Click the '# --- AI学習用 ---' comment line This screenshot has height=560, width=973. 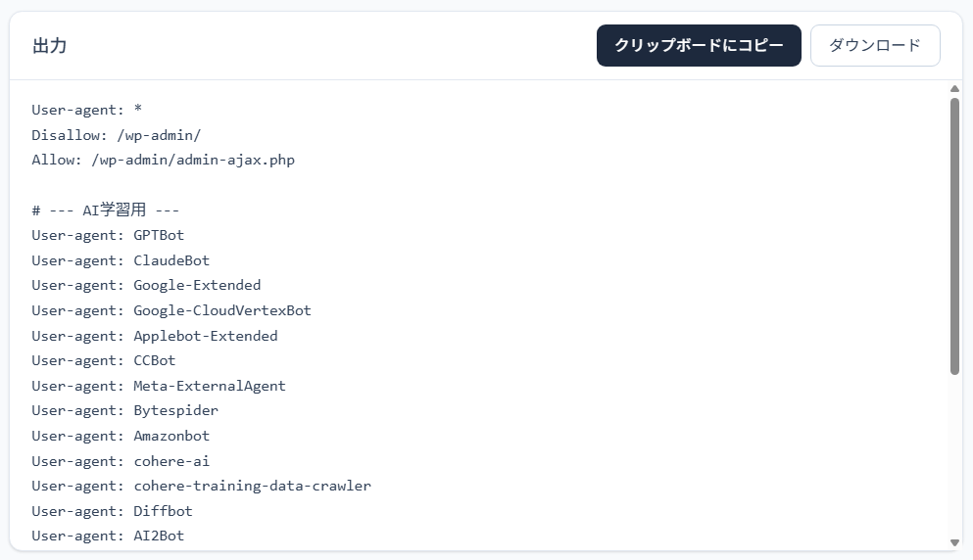click(x=105, y=210)
